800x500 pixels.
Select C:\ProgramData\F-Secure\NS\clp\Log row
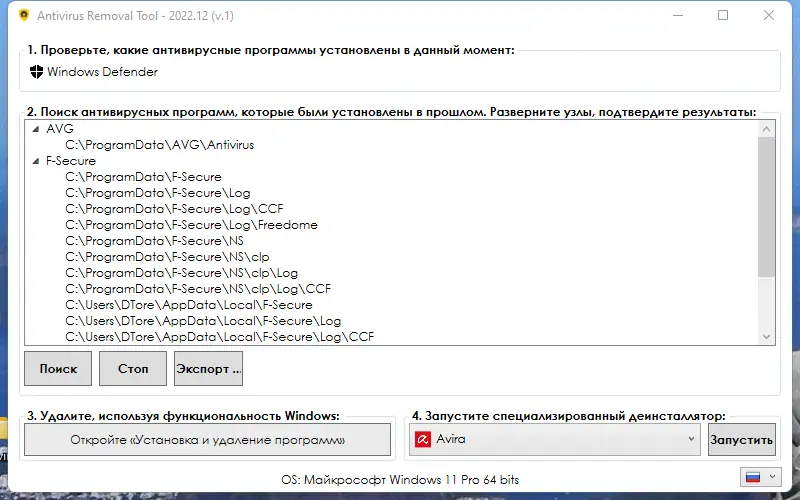[x=181, y=273]
